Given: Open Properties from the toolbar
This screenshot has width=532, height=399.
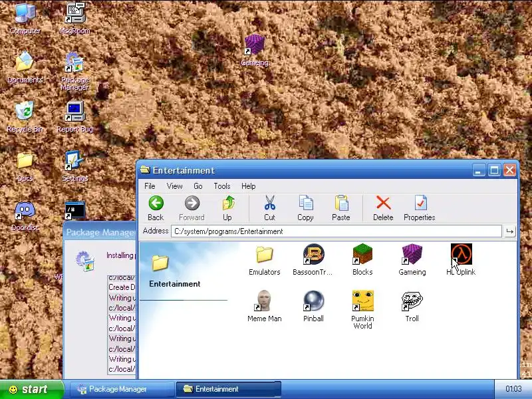Looking at the screenshot, I should 420,208.
